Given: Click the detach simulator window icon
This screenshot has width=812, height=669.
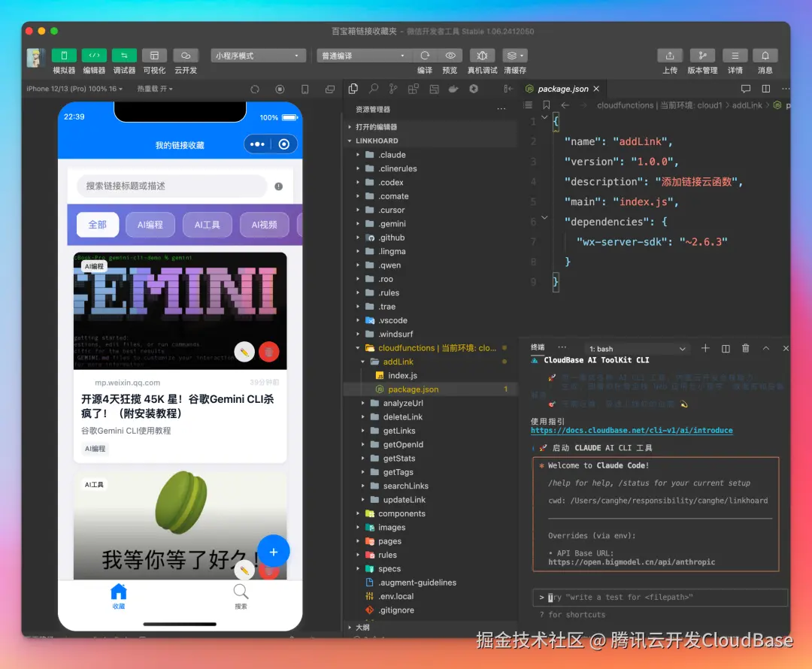Looking at the screenshot, I should click(330, 89).
